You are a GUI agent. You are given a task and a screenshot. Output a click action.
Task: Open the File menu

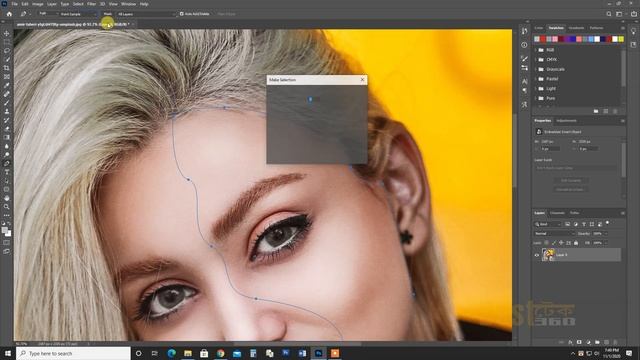[x=14, y=4]
